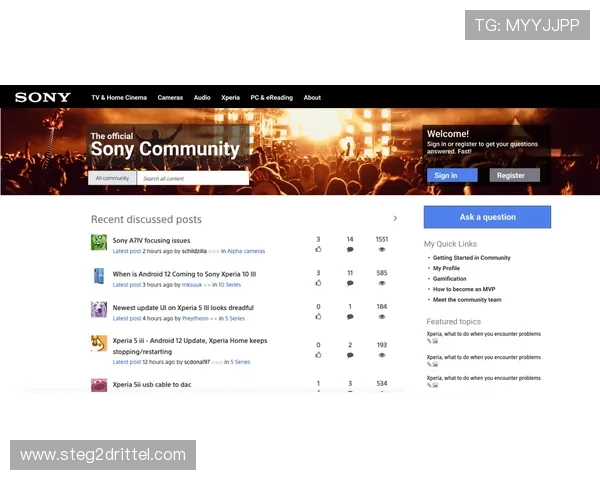Image resolution: width=600 pixels, height=480 pixels.
Task: Click the comments icon for Sony A7IV post
Action: (x=350, y=251)
